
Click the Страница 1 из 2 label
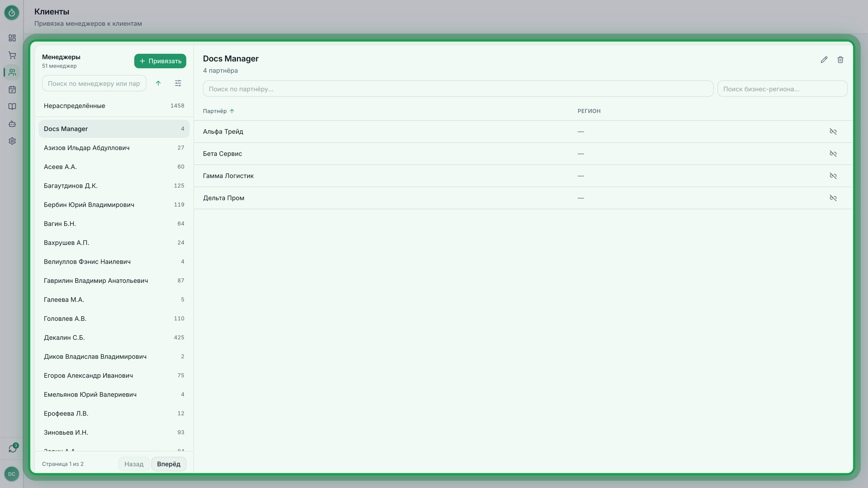[x=63, y=464]
